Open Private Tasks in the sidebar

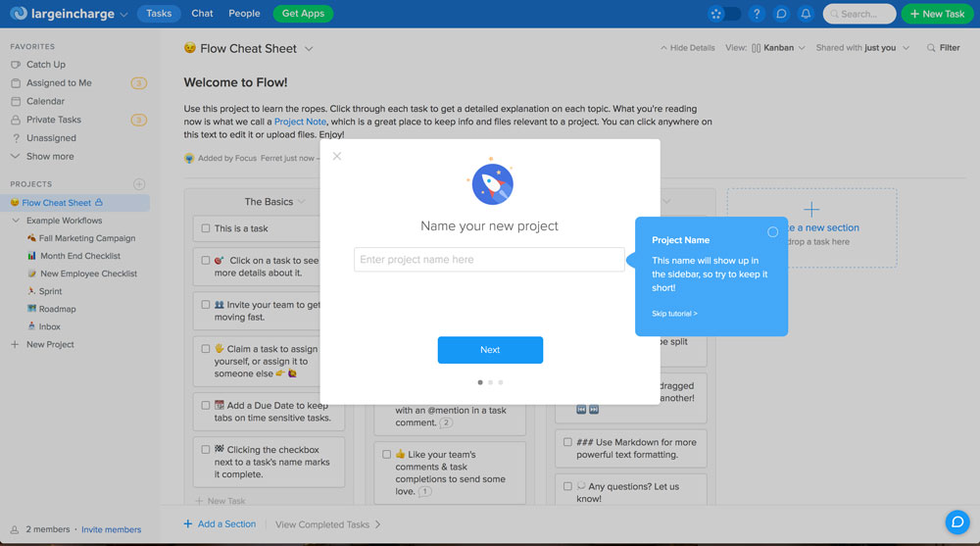[54, 120]
